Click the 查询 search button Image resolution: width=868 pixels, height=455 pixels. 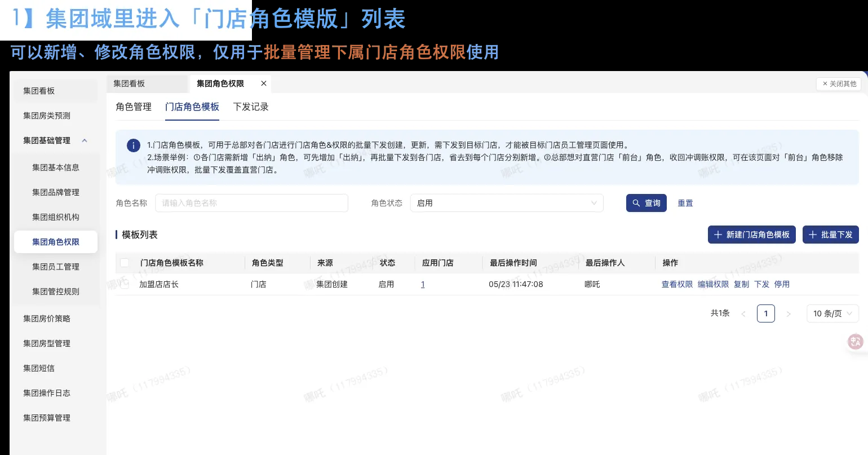[x=646, y=203]
